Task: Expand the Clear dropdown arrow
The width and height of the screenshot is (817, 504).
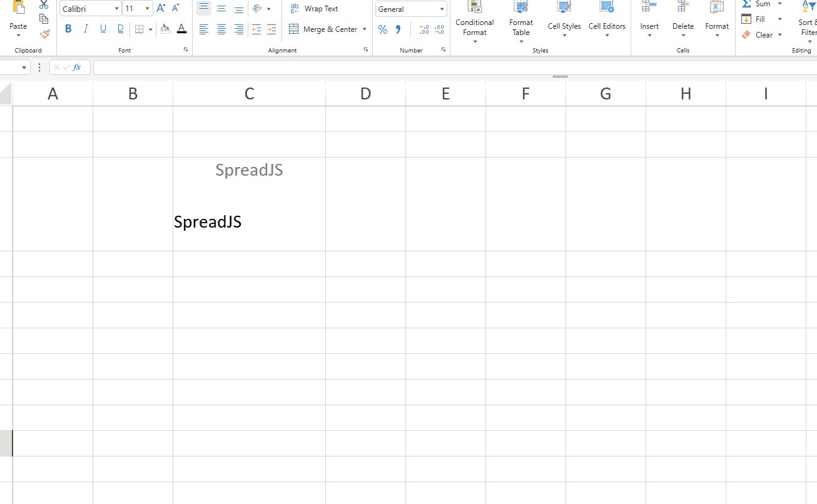Action: 780,35
